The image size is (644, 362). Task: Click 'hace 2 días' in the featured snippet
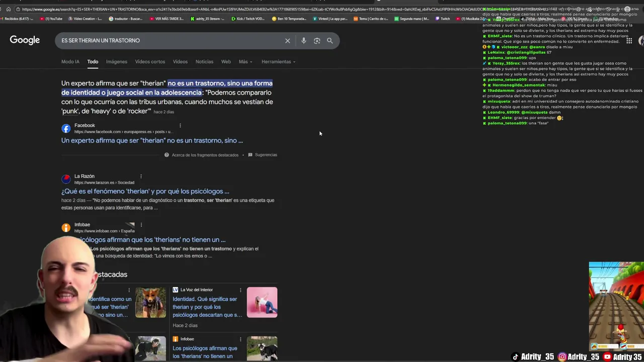click(x=164, y=112)
